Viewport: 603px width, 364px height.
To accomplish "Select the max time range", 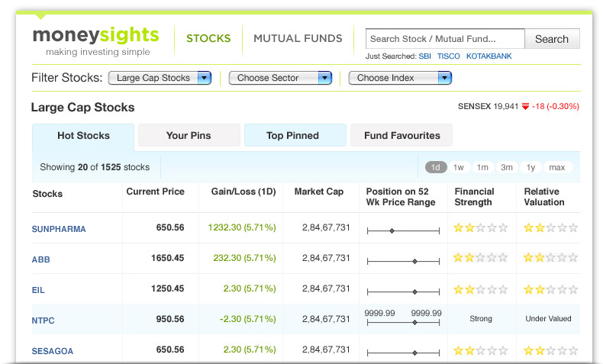I will pyautogui.click(x=557, y=167).
